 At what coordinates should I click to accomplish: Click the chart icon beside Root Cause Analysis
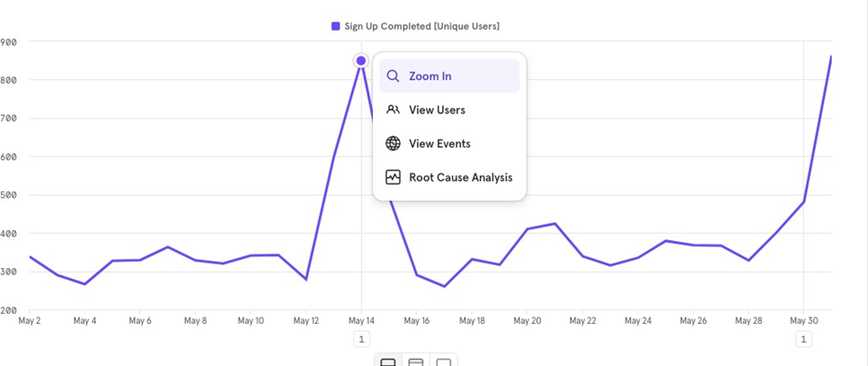(393, 177)
